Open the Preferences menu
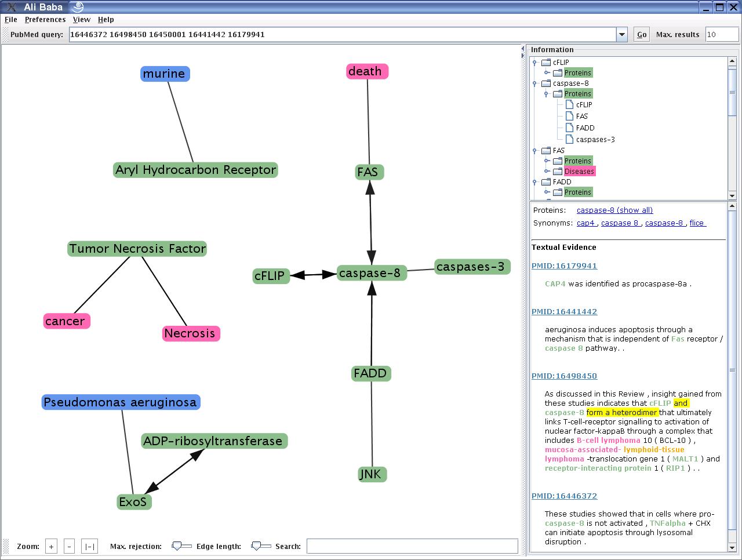Image resolution: width=742 pixels, height=560 pixels. pos(45,20)
